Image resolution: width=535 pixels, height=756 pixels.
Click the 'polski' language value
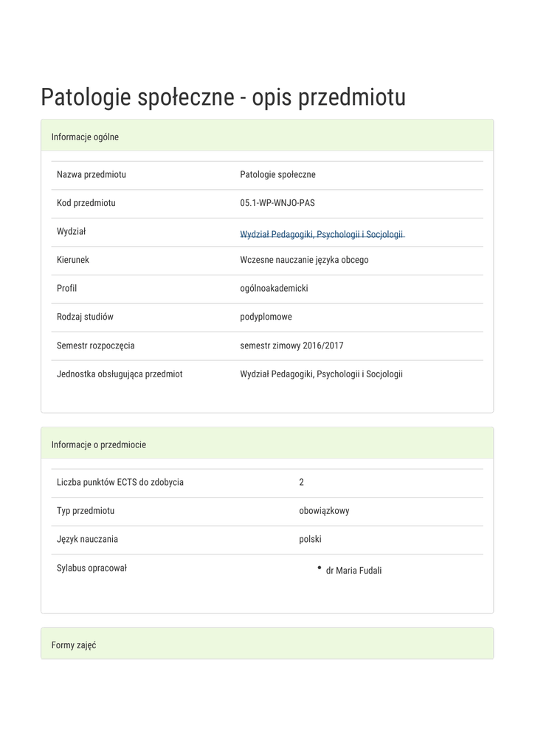click(x=310, y=539)
